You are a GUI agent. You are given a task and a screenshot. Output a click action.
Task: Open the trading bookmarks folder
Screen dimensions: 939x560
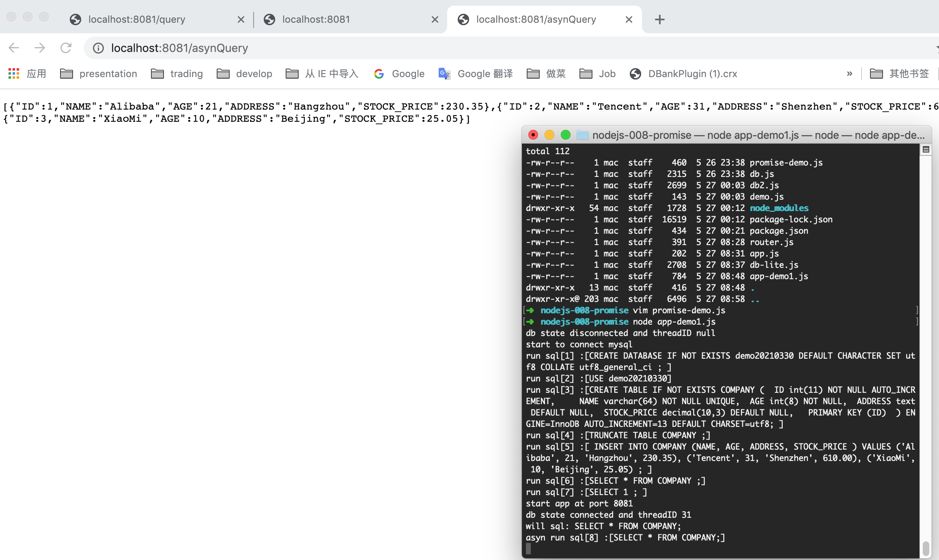[x=177, y=73]
